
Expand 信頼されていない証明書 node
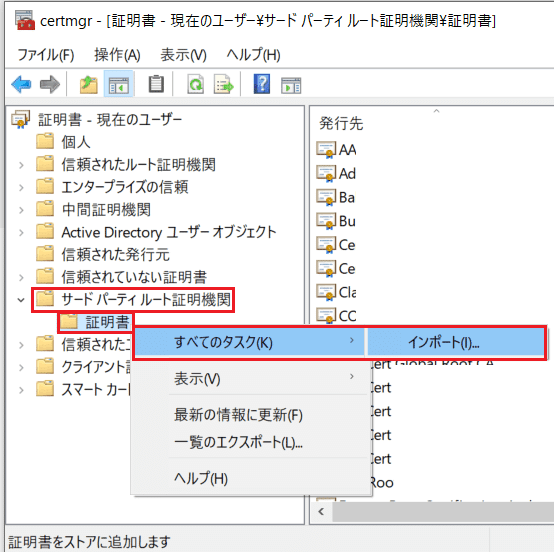coord(21,277)
